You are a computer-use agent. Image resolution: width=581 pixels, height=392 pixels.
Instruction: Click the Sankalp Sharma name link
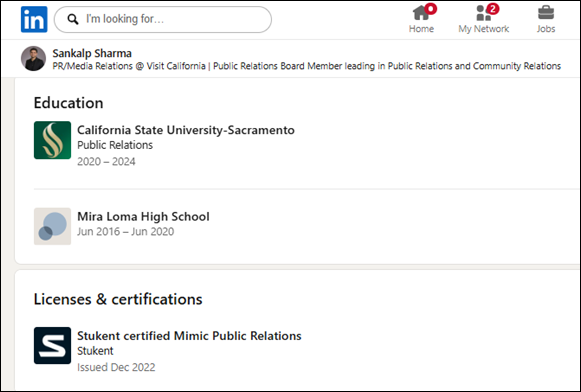tap(92, 53)
